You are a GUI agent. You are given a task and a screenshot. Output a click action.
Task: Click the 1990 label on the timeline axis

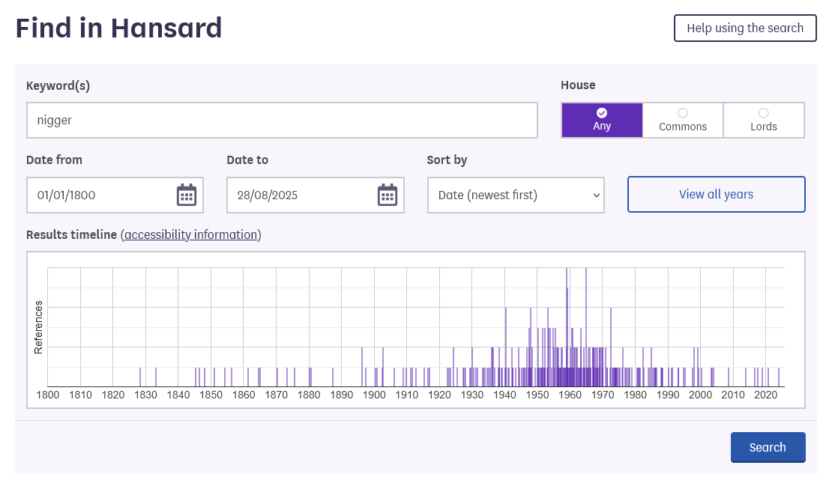668,395
